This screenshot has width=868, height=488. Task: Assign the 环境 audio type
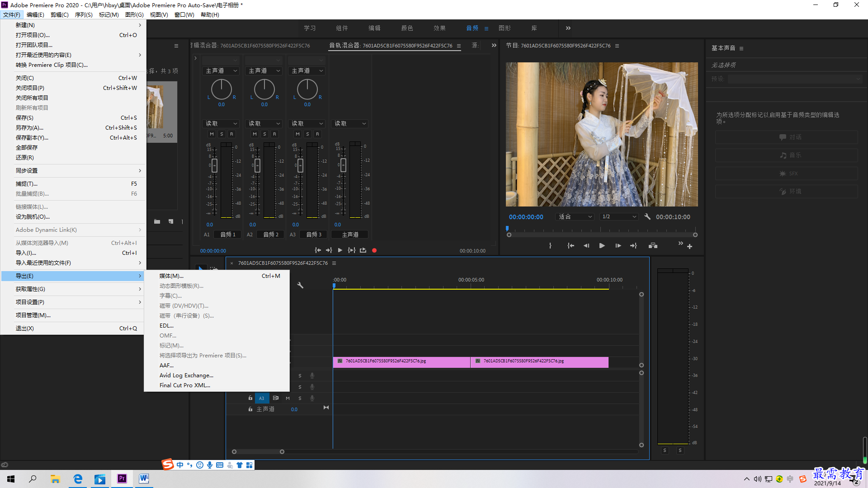(786, 192)
